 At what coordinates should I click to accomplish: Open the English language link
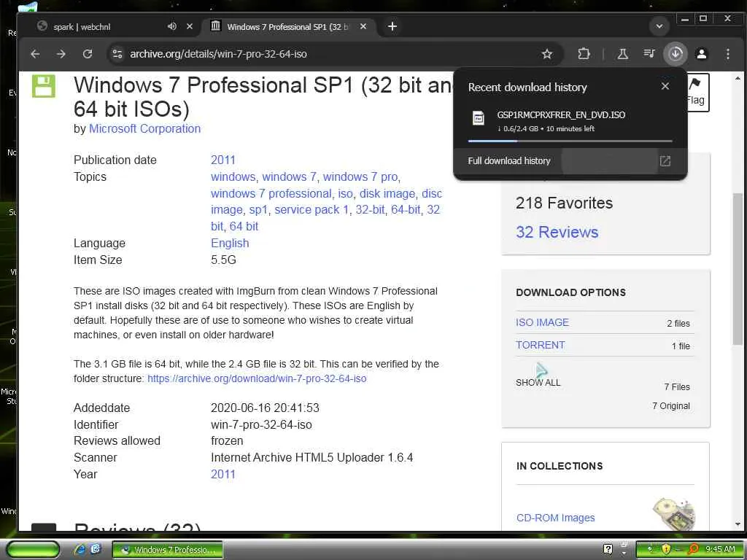[230, 243]
